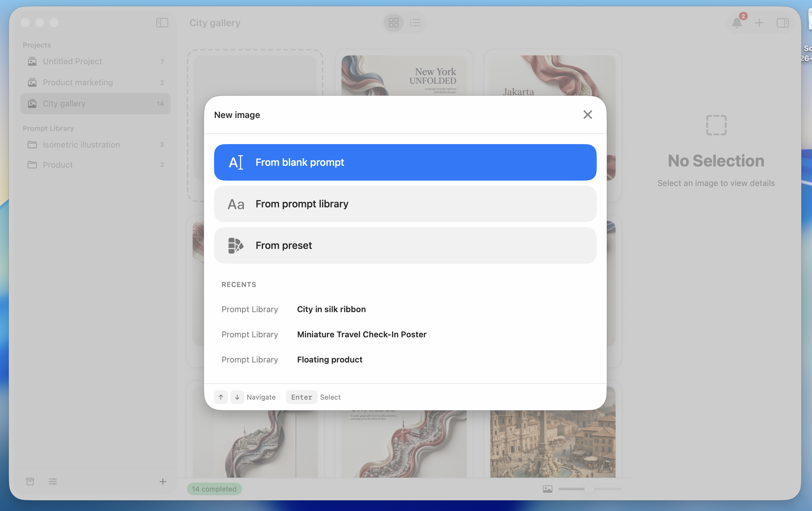This screenshot has width=812, height=511.
Task: Collapse the left sidebar using its panel icon
Action: (161, 23)
